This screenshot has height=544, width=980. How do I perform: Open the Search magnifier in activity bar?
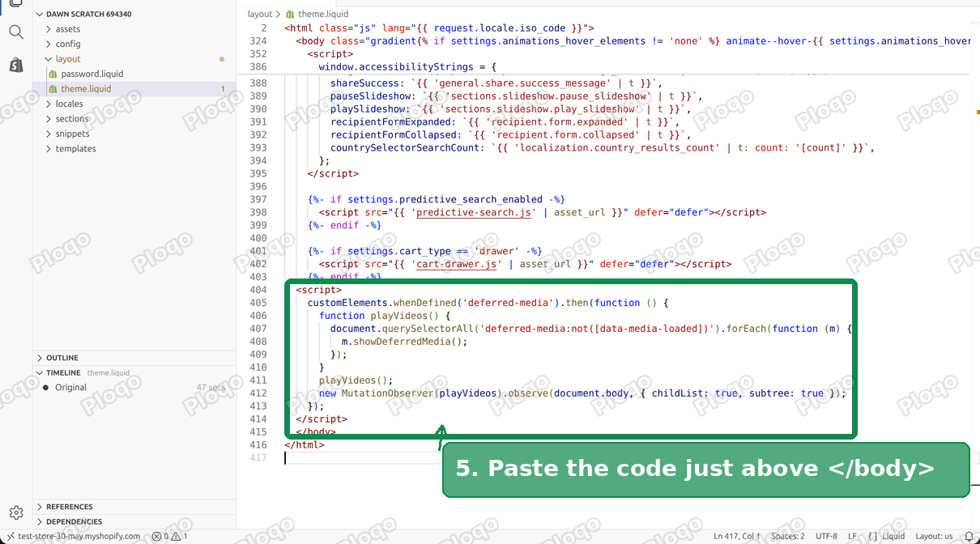[15, 32]
